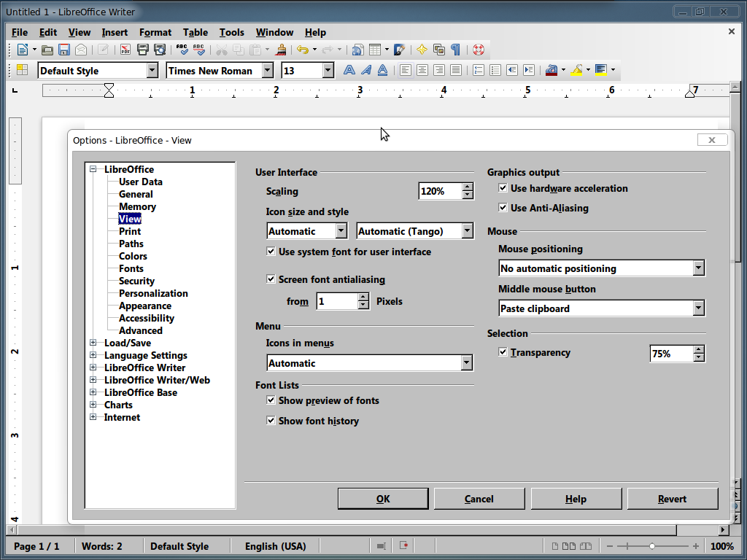
Task: Open the File menu
Action: coord(20,32)
